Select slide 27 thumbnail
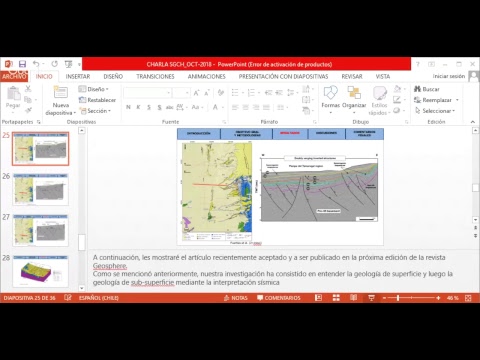Image resolution: width=480 pixels, height=360 pixels. 41,230
